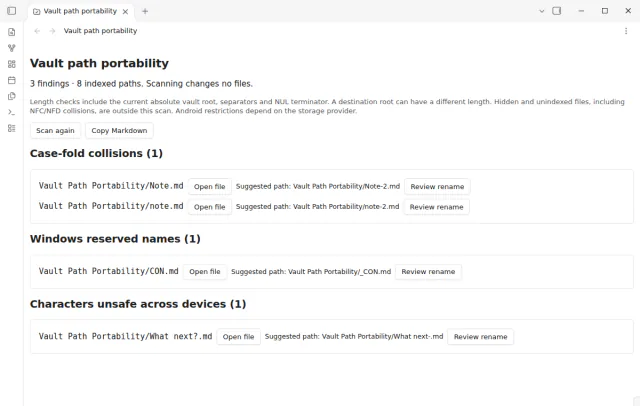The image size is (640, 406).
Task: Select the Vault path portability tab
Action: pos(80,11)
